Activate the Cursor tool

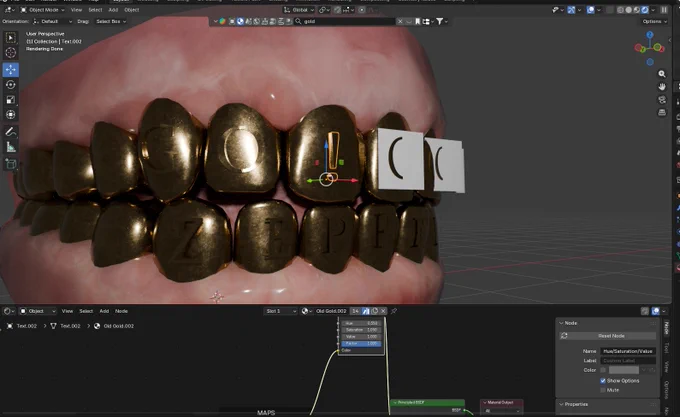11,53
